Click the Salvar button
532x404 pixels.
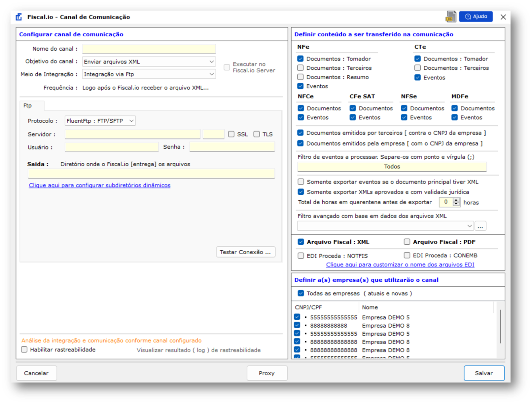[484, 373]
